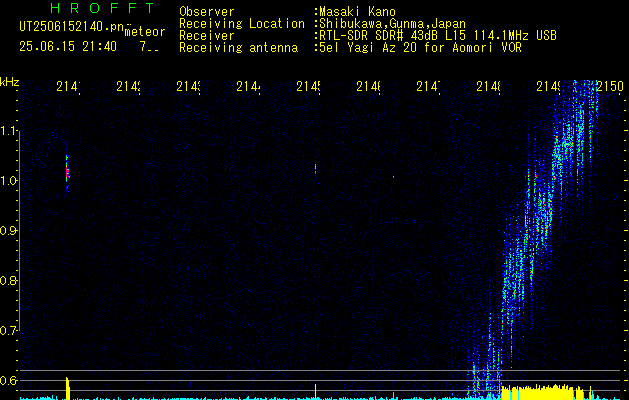Click the Receiving antenna label

pyautogui.click(x=238, y=48)
